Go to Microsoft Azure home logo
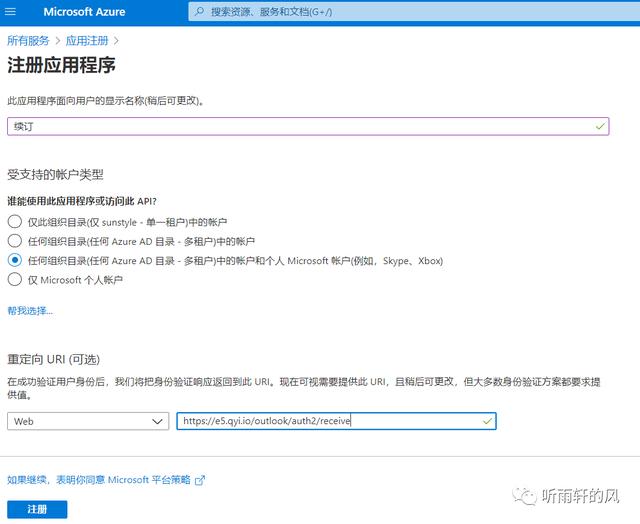The image size is (640, 524). 84,12
